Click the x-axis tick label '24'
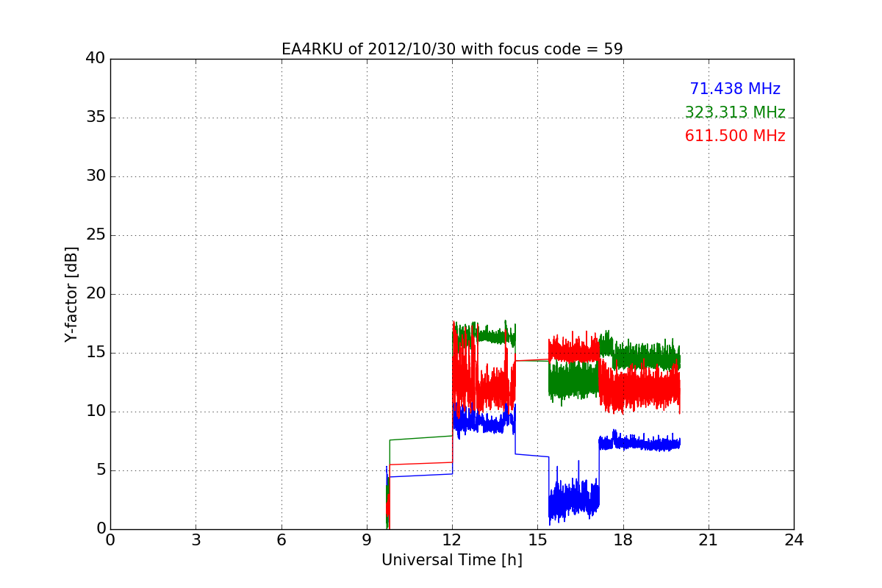882x588 pixels. [794, 540]
